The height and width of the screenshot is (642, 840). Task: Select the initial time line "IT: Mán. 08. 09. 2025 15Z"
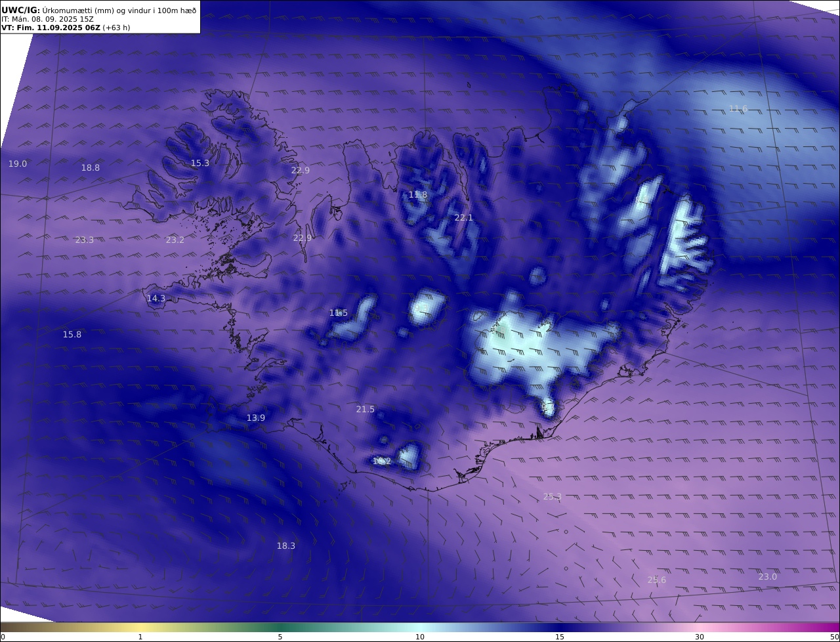(48, 19)
